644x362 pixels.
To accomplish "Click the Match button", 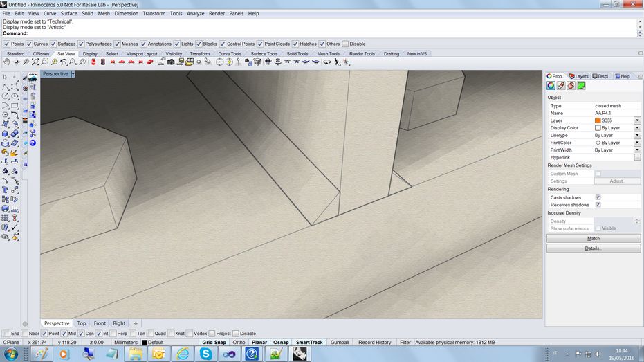I will pos(594,238).
